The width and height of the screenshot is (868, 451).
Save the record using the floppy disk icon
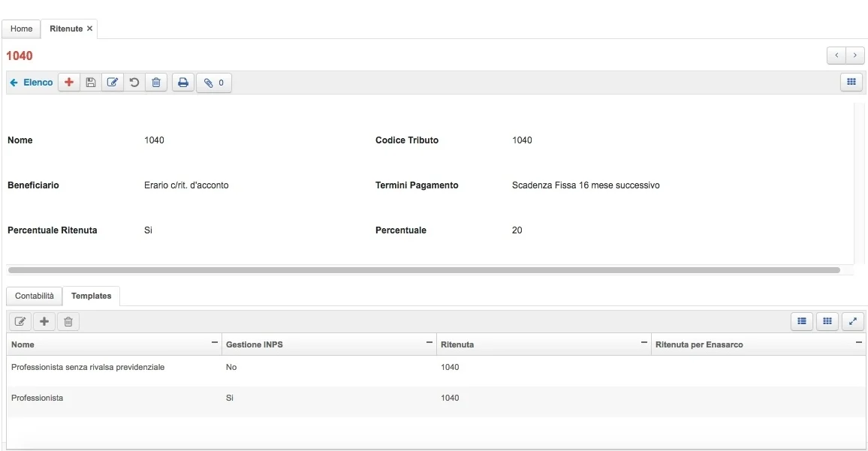pyautogui.click(x=91, y=83)
